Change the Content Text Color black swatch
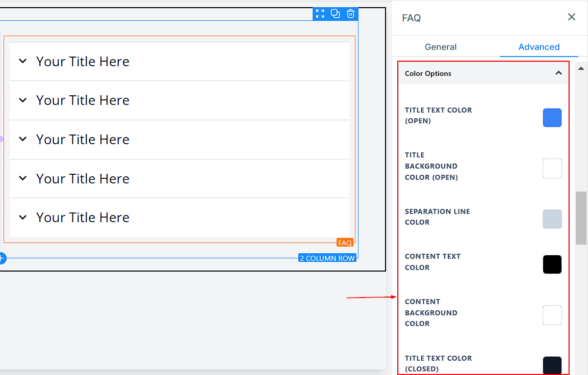 (x=552, y=264)
